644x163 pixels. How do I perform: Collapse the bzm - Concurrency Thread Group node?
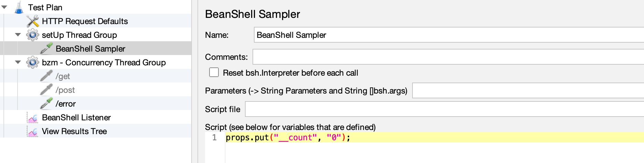pyautogui.click(x=18, y=62)
